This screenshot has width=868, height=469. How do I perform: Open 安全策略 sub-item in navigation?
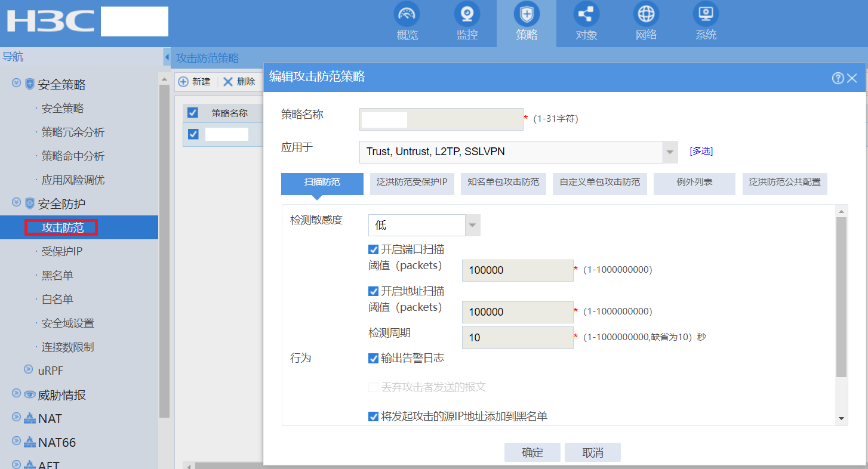(63, 108)
